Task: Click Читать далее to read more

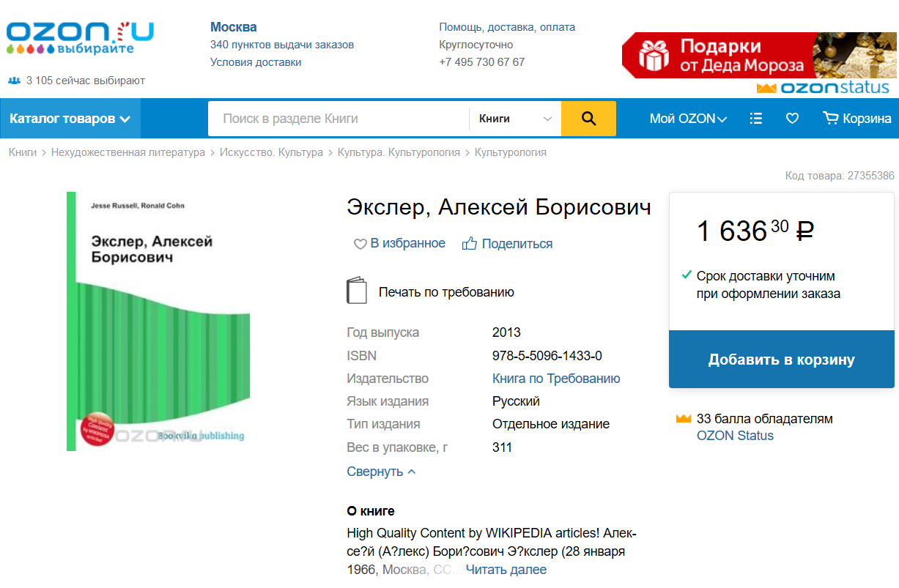Action: [506, 570]
